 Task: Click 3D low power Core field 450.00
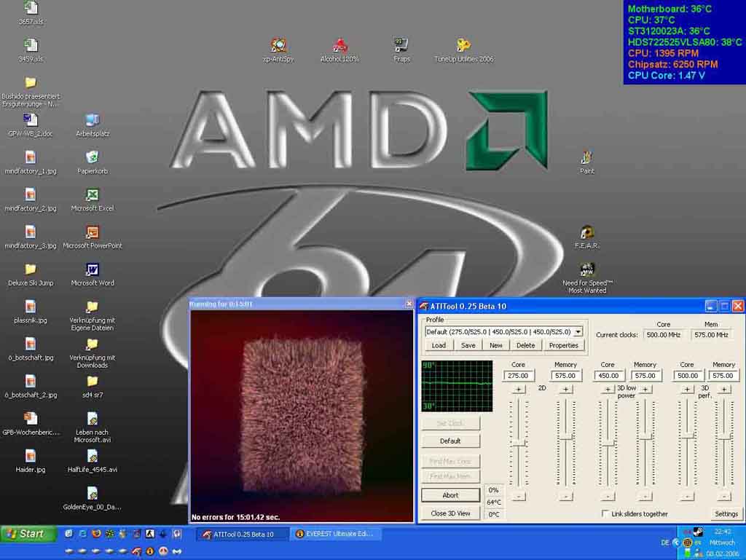click(608, 376)
